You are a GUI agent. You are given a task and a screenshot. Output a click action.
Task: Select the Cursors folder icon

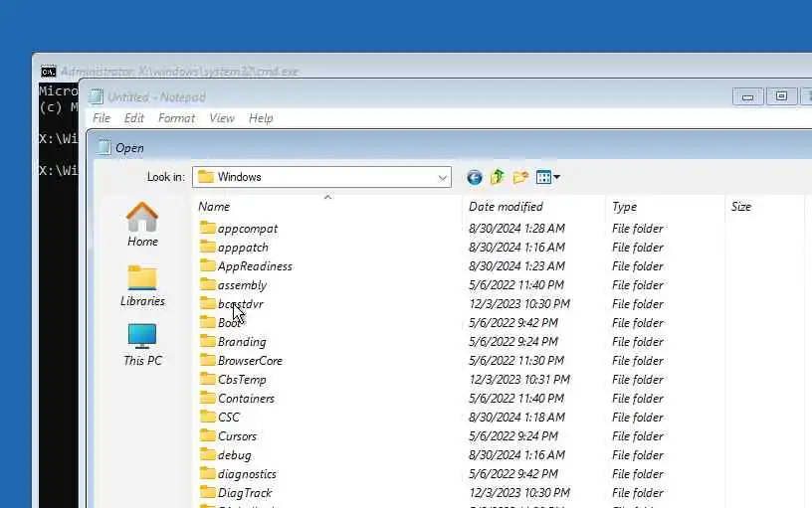[208, 435]
